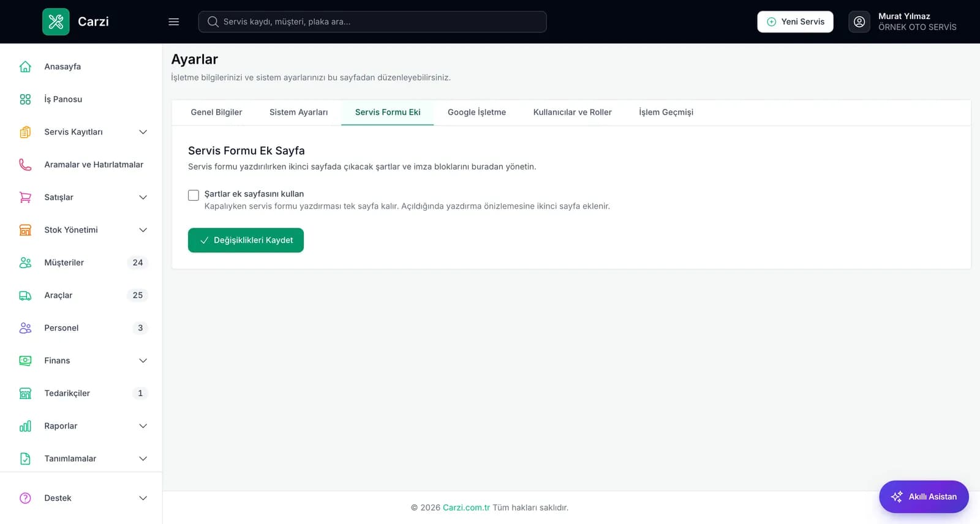This screenshot has width=980, height=524.
Task: Expand the Satışlar submenu chevron
Action: click(143, 197)
